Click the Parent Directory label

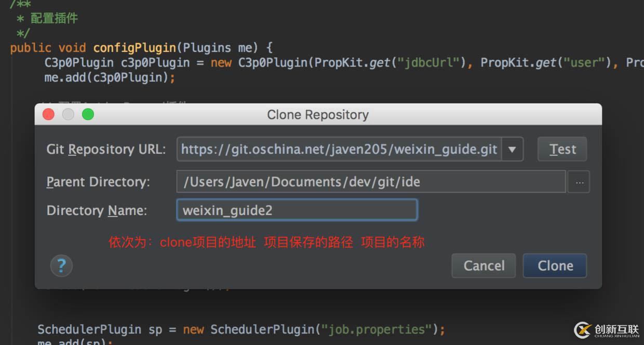98,182
